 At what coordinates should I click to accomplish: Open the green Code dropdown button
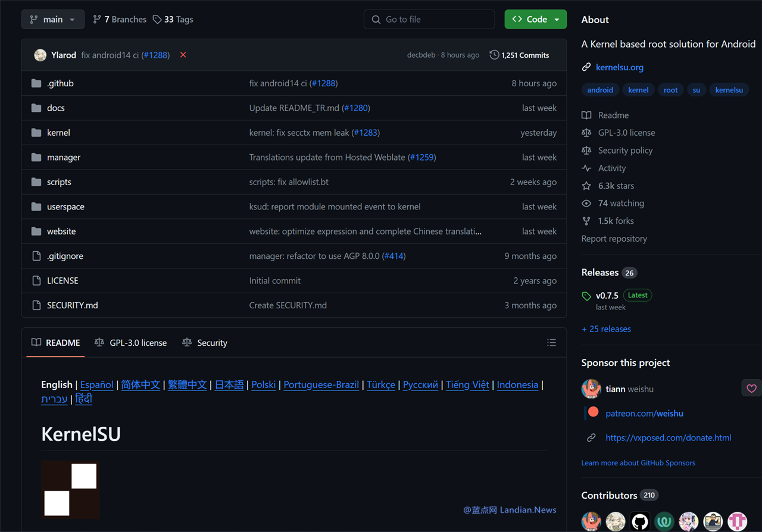click(x=536, y=19)
